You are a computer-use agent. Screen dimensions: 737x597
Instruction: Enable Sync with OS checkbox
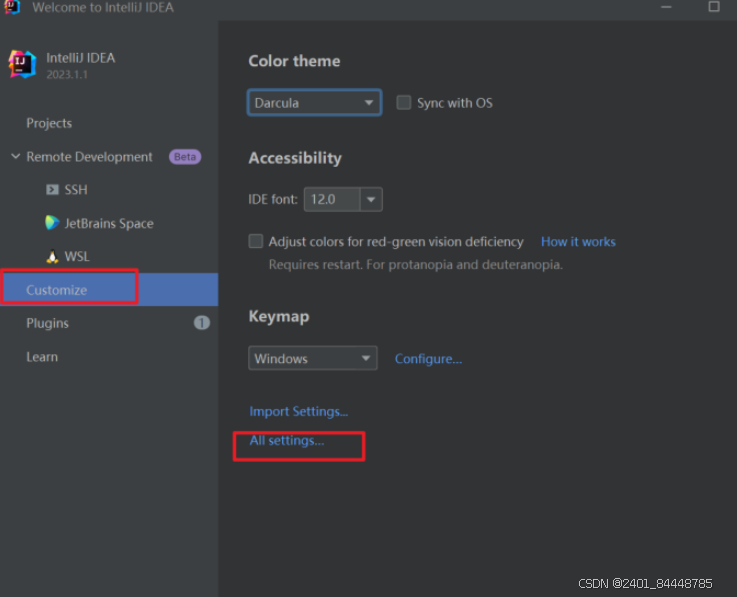pyautogui.click(x=404, y=102)
